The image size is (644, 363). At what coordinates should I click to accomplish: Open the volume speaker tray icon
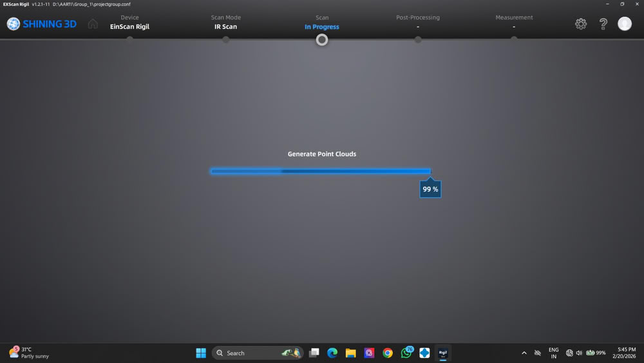[x=579, y=353]
